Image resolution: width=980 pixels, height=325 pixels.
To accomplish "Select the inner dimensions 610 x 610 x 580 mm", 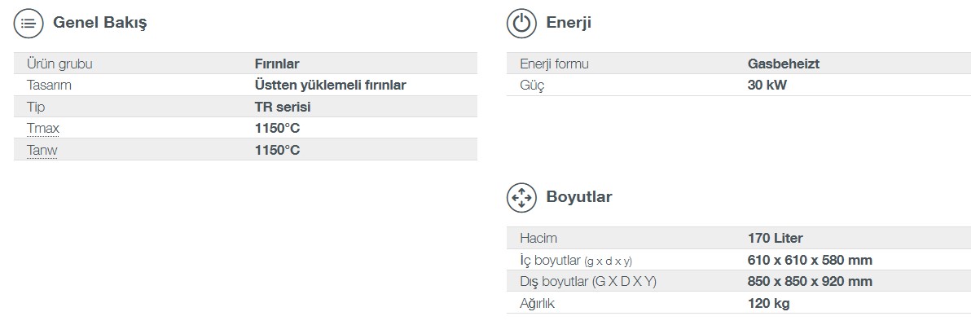I will point(810,260).
